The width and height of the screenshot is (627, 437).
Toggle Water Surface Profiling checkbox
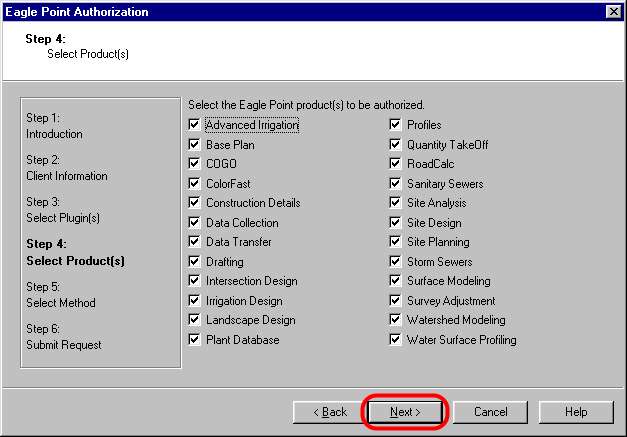coord(395,339)
